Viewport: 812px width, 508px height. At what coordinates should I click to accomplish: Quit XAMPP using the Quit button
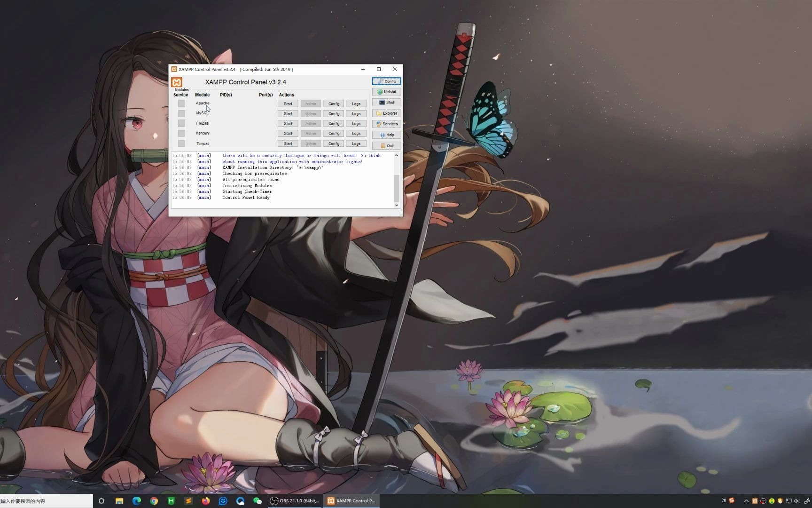click(x=386, y=146)
